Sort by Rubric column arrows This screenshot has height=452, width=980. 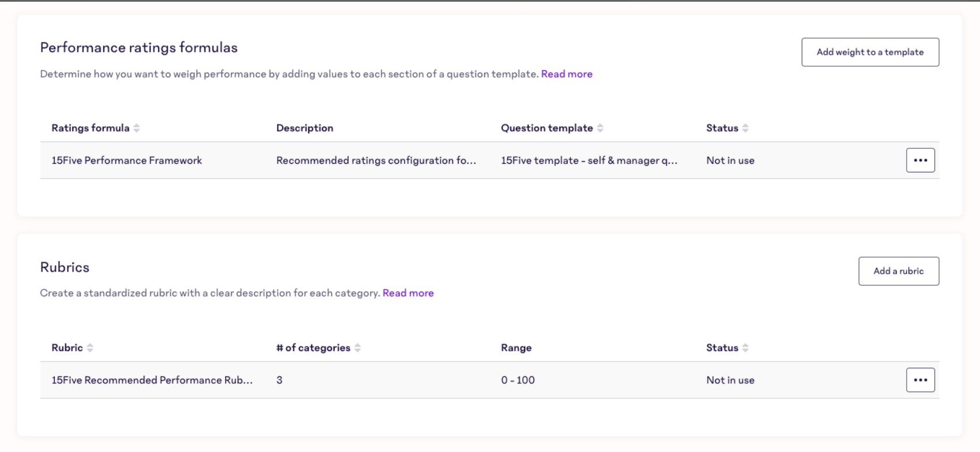point(90,348)
